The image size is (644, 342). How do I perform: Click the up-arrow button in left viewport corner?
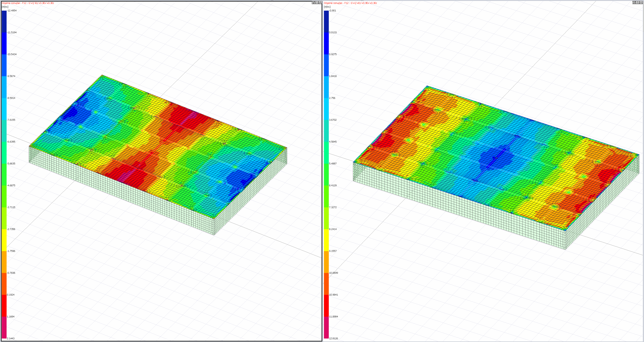click(320, 3)
